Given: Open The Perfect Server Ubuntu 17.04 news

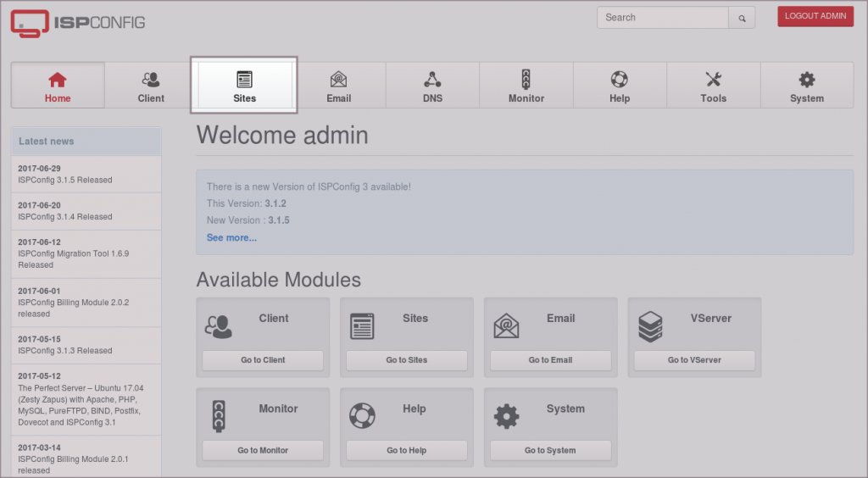Looking at the screenshot, I should pyautogui.click(x=81, y=405).
